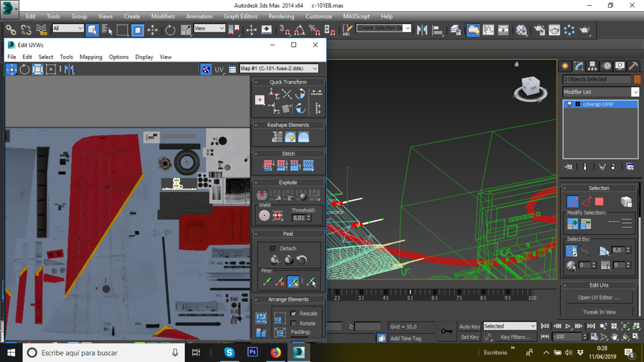Select Polygon sub-object mode in Selection rollout
This screenshot has height=362, width=644.
tap(599, 202)
